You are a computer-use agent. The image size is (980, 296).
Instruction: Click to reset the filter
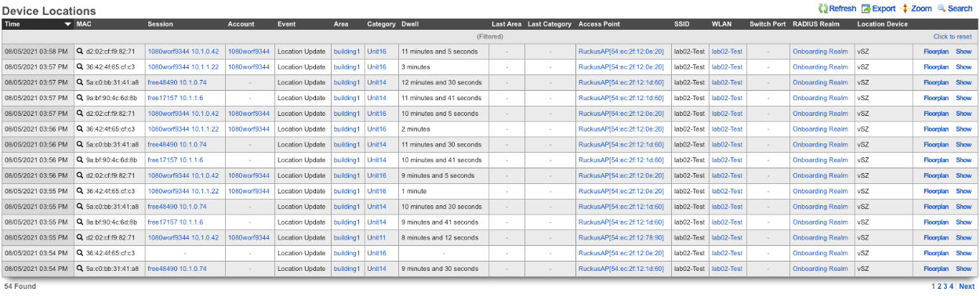pyautogui.click(x=953, y=37)
